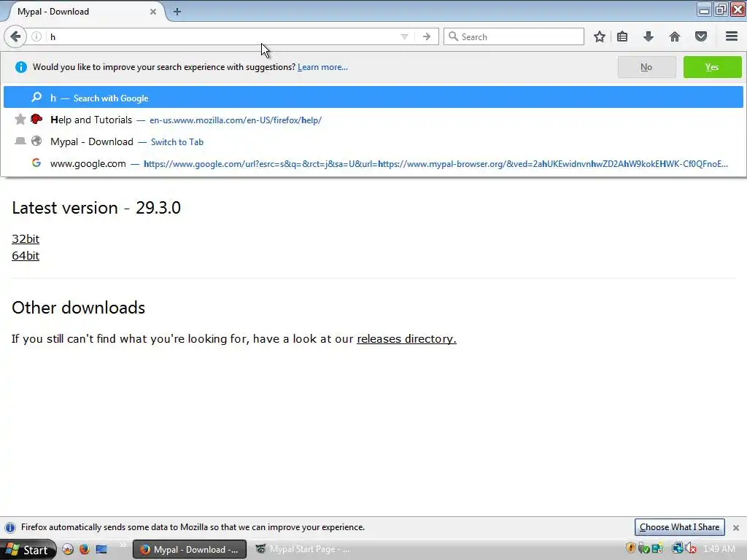Switch to Mypal - Download taskbar button
The image size is (747, 560).
click(x=189, y=549)
